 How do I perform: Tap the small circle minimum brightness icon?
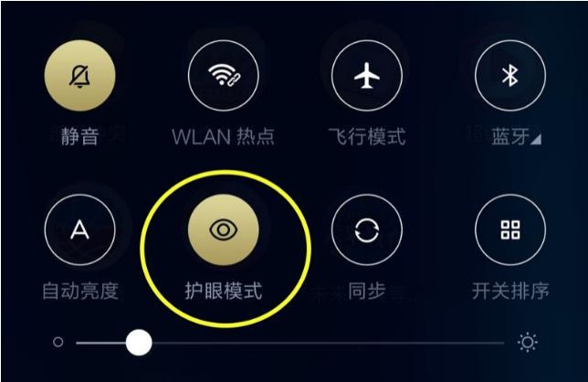tap(58, 342)
